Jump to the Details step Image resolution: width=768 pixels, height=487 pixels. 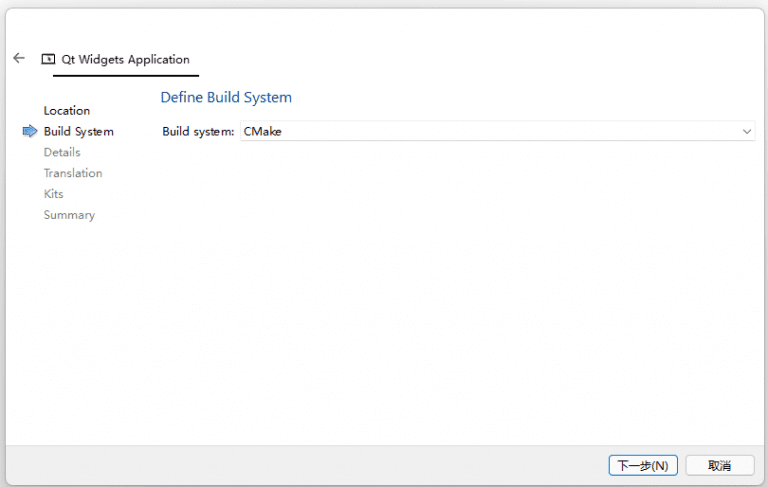tap(62, 152)
